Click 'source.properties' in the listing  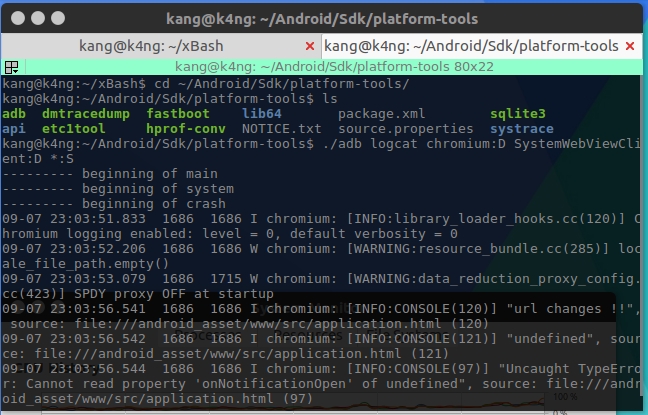[x=405, y=129]
